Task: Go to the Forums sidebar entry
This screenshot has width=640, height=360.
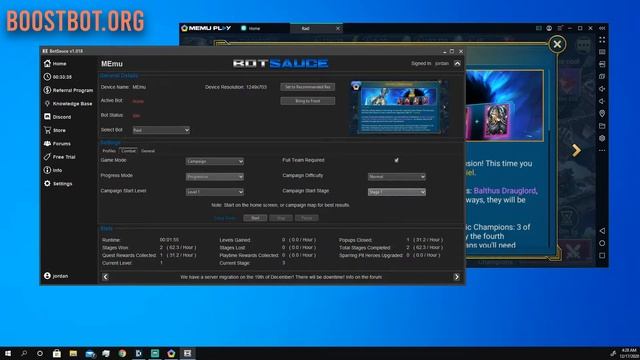Action: coord(57,144)
